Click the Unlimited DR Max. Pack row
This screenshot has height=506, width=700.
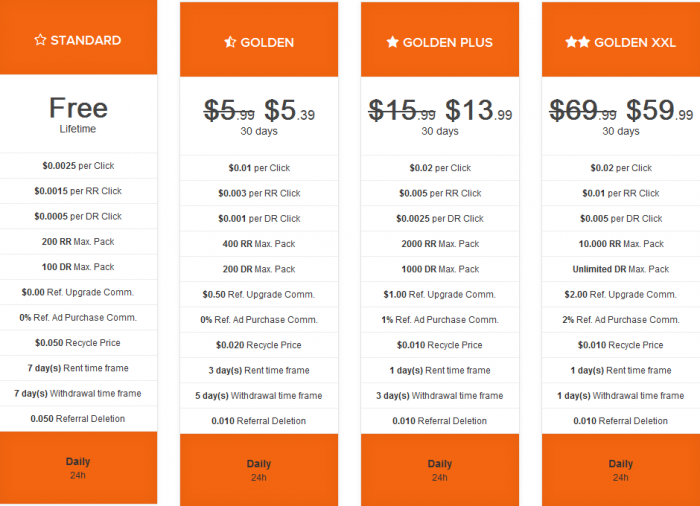click(x=621, y=269)
